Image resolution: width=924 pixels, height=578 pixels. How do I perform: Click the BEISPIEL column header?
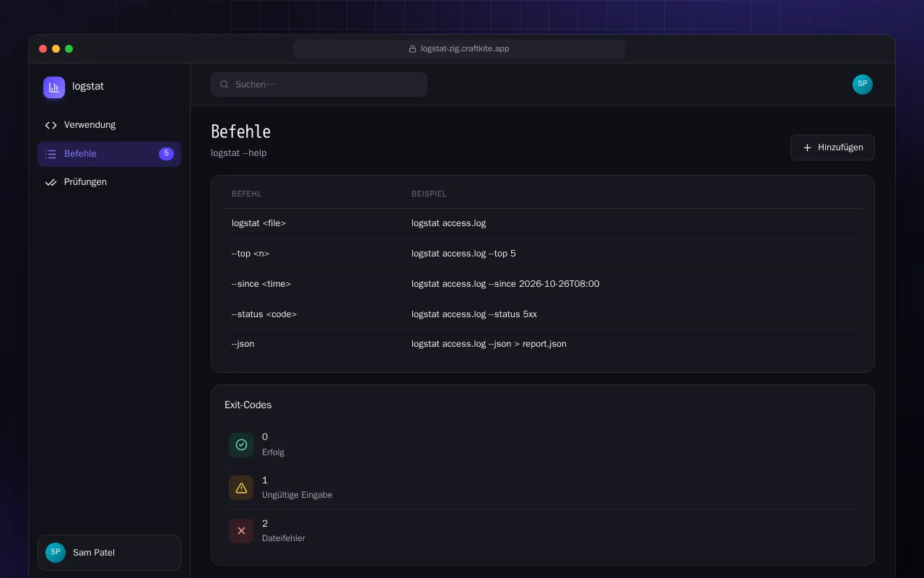(429, 194)
